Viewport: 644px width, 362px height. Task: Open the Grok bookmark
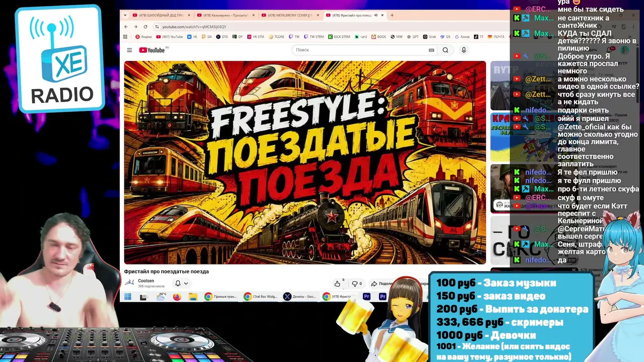[x=429, y=37]
